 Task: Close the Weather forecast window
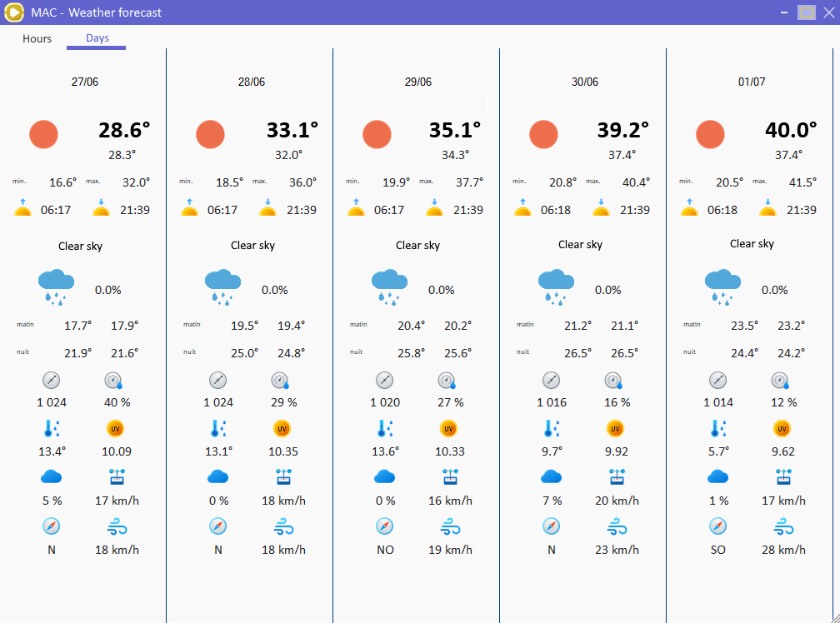click(828, 12)
